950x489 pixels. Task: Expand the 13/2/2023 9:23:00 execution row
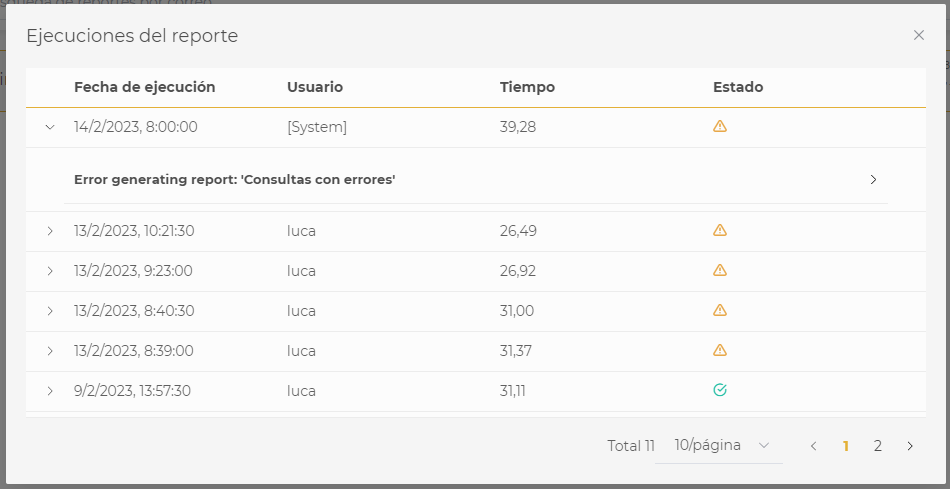click(x=50, y=271)
